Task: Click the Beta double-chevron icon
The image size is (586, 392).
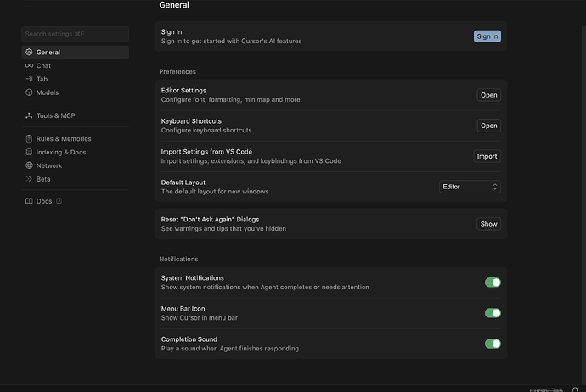Action: 29,179
